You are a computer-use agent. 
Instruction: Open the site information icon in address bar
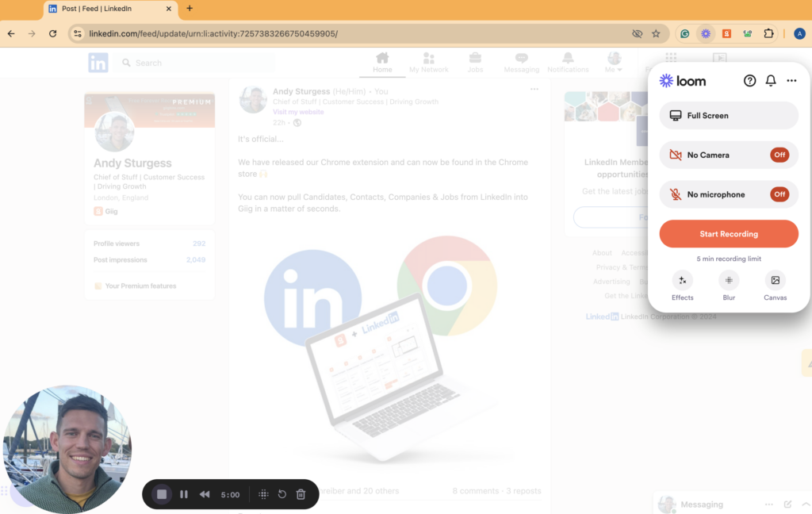tap(78, 33)
